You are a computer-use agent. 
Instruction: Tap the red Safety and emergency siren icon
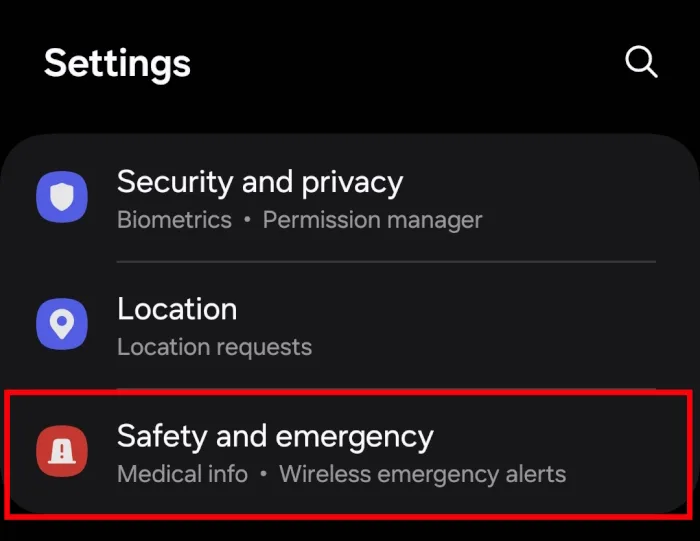click(62, 451)
